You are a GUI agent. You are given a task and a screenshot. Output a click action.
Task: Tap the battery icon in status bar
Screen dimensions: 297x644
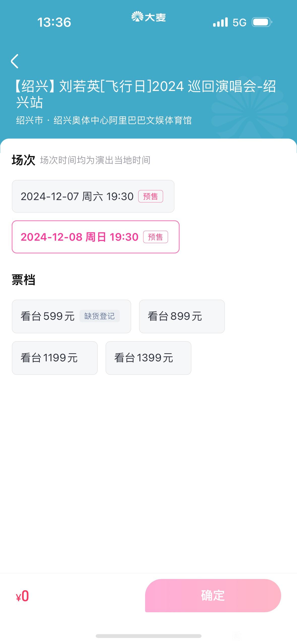(x=262, y=22)
